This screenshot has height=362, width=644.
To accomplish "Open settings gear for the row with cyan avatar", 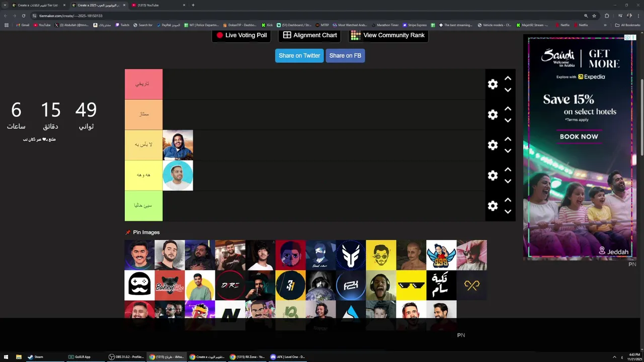I will pyautogui.click(x=493, y=175).
